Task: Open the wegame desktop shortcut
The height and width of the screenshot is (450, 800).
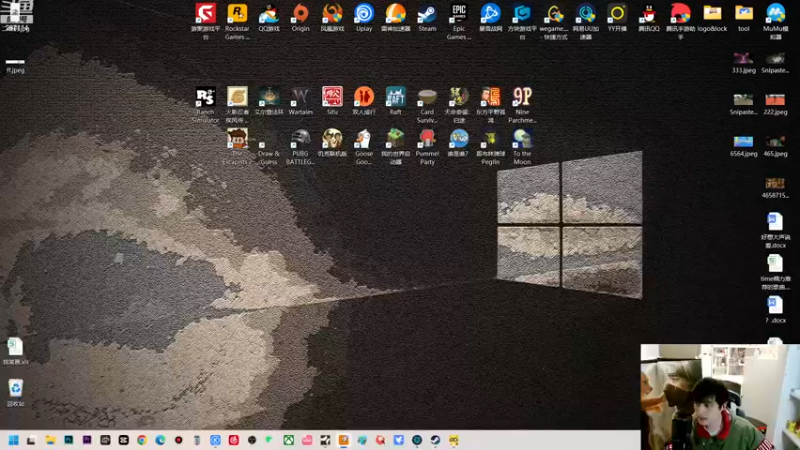Action: [554, 21]
